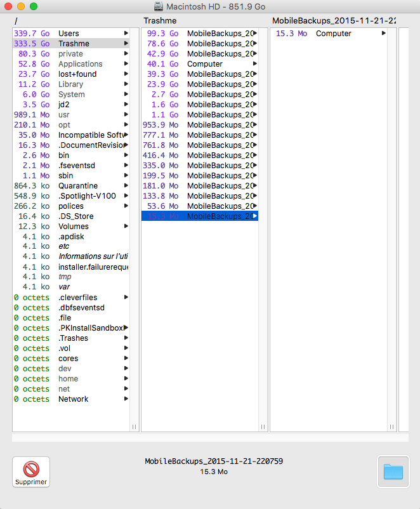Select the etc entry
This screenshot has width=420, height=509.
tap(71, 246)
